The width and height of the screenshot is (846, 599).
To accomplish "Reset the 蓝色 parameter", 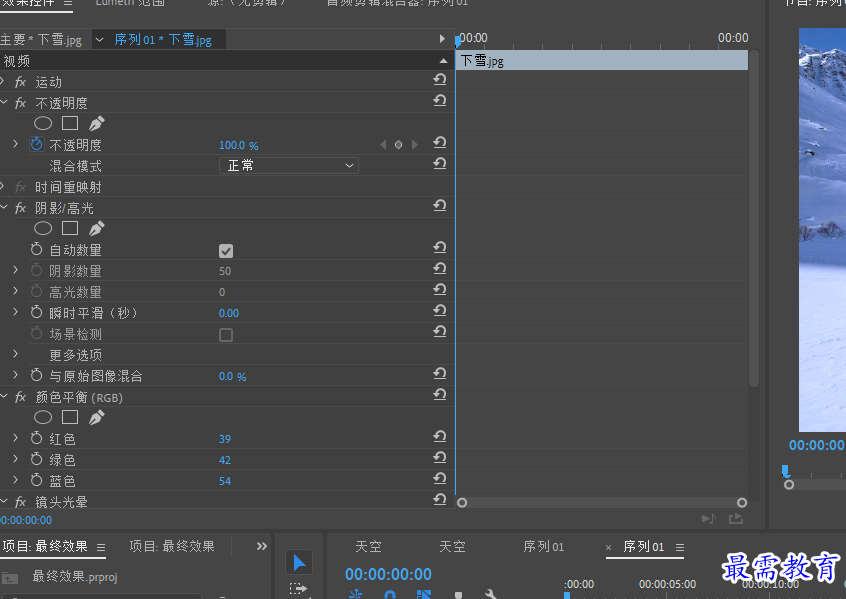I will point(440,479).
